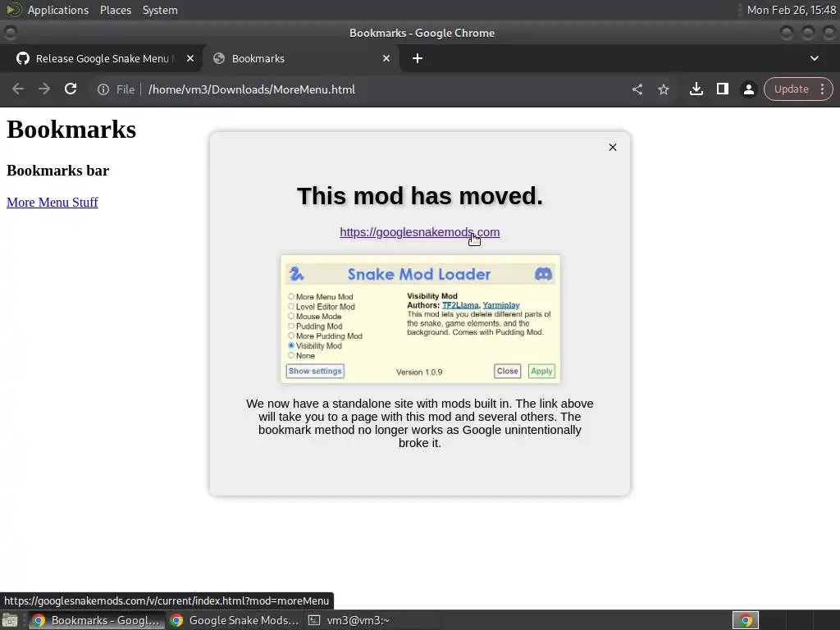This screenshot has height=630, width=840.
Task: Open the tab search dropdown chevron
Action: [x=815, y=58]
